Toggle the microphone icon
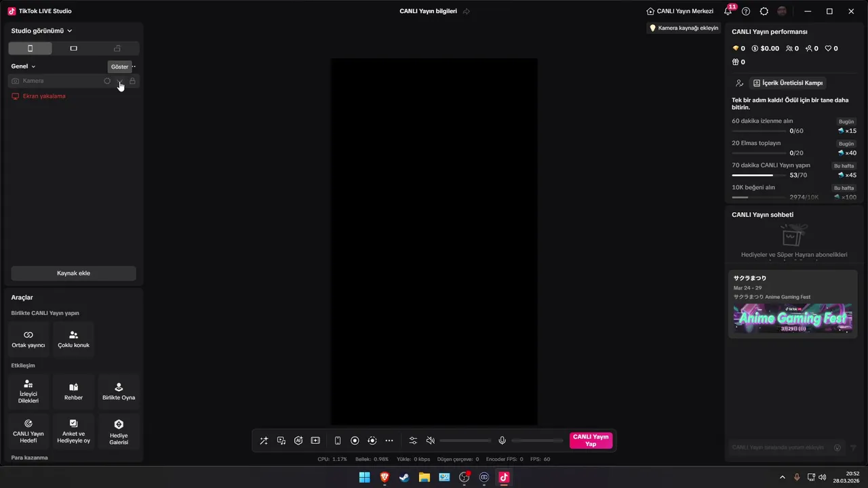The width and height of the screenshot is (868, 488). click(x=502, y=441)
